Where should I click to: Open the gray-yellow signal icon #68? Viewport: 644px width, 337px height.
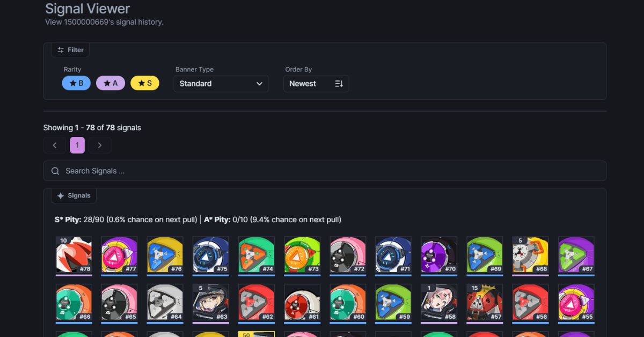tap(530, 255)
